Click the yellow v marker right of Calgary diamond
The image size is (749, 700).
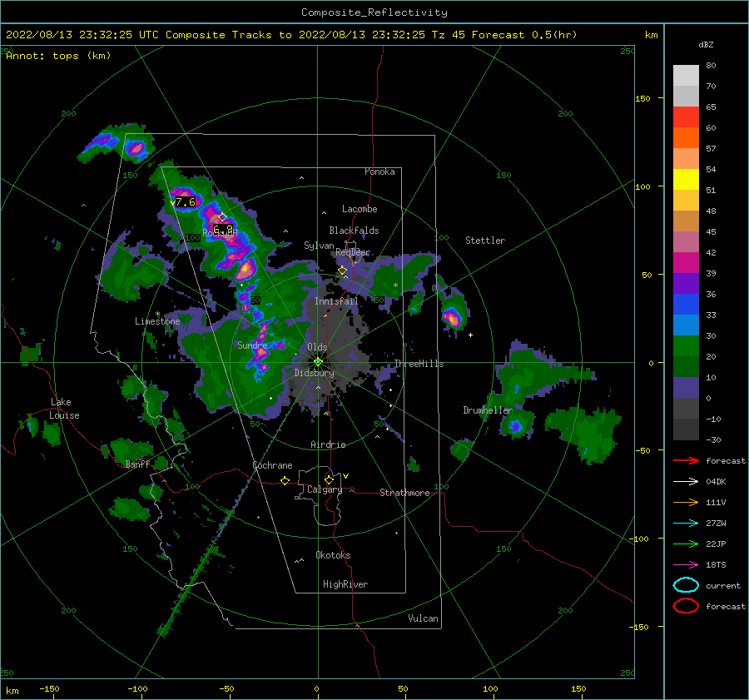click(345, 476)
